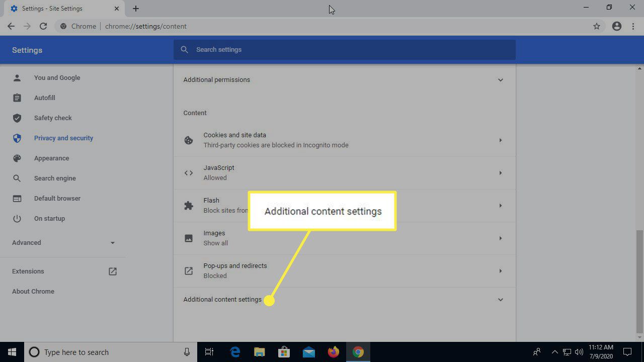644x362 pixels.
Task: Launch Microsoft Edge from the taskbar
Action: 235,352
